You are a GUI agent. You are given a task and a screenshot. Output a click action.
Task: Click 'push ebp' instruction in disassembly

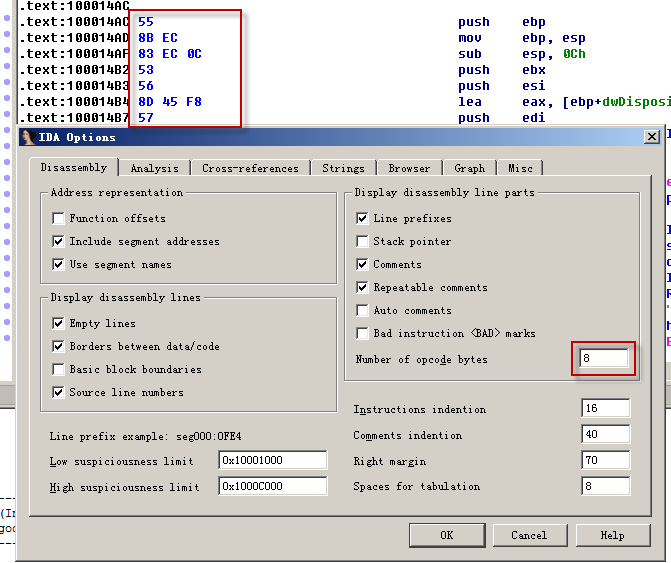click(x=502, y=22)
